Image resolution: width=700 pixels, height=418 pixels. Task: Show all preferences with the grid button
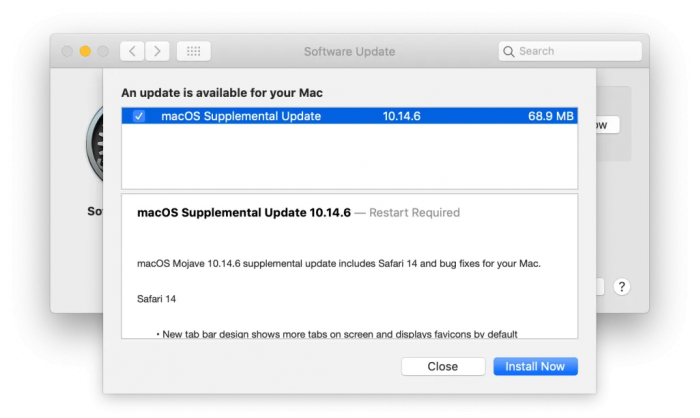pyautogui.click(x=193, y=51)
